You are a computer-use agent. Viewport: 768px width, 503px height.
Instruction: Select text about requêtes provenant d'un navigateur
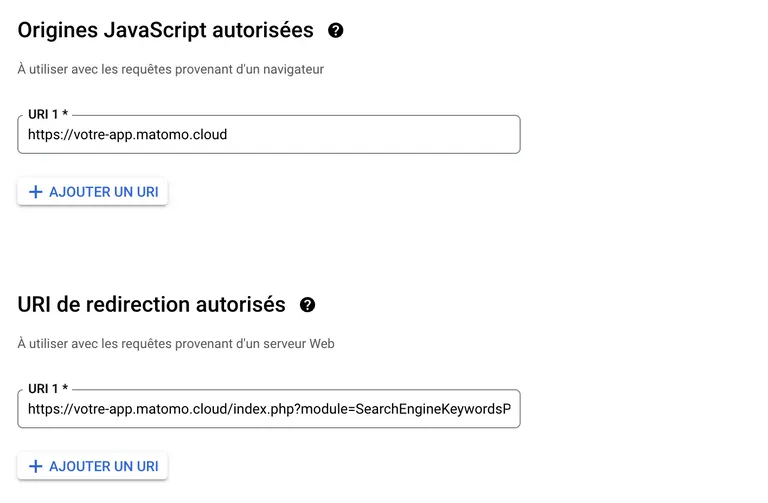click(171, 69)
